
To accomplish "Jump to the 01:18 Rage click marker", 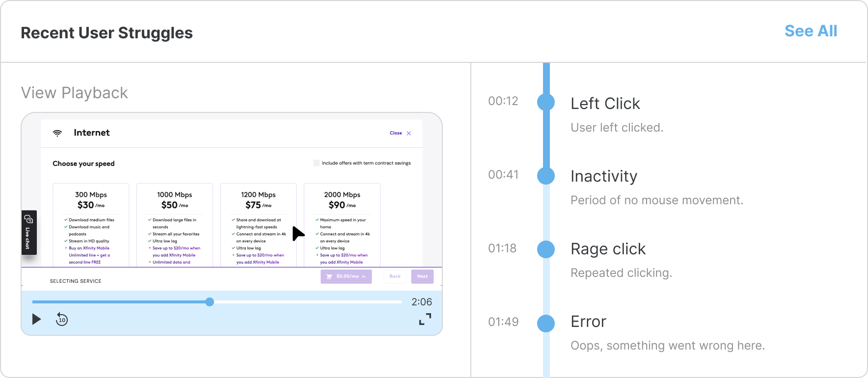I will click(546, 249).
